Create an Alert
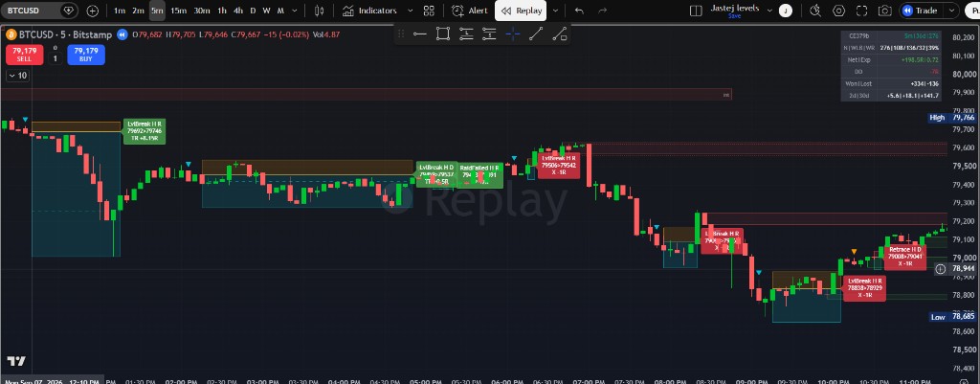Viewport: 980px width, 384px height. click(x=470, y=11)
